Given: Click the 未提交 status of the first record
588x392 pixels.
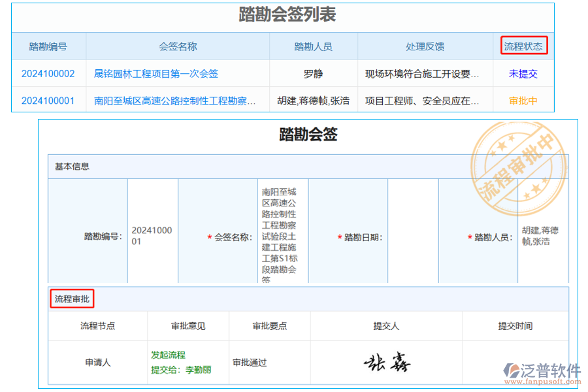Looking at the screenshot, I should click(523, 74).
